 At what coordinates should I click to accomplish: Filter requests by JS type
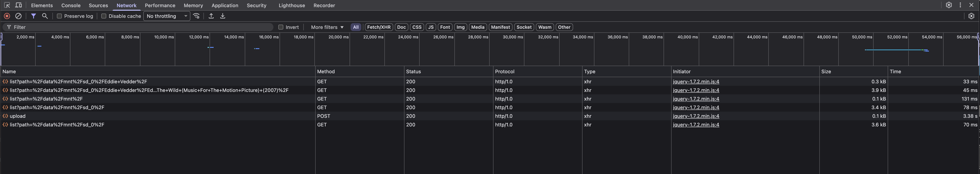coord(431,27)
